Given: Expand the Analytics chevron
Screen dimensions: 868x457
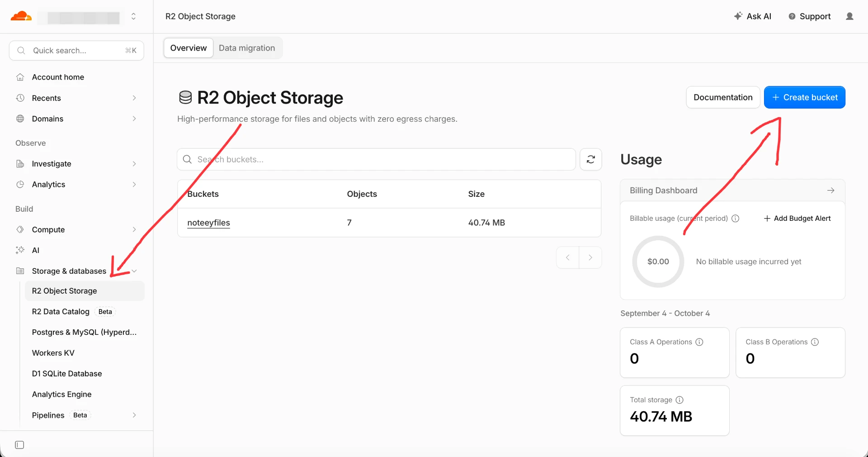Looking at the screenshot, I should pyautogui.click(x=134, y=185).
